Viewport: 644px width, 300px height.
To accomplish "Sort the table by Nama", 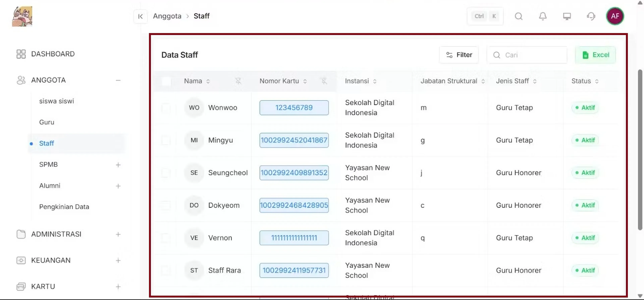I will (208, 81).
